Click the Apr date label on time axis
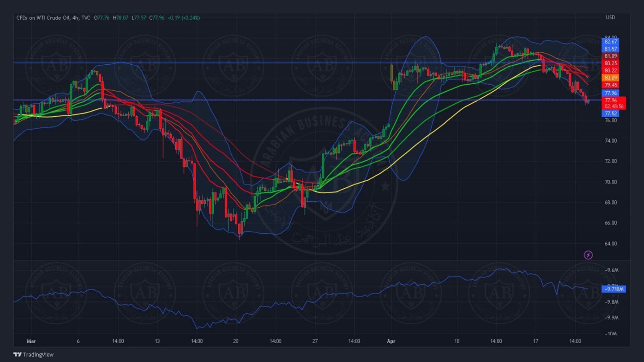This screenshot has width=644, height=362. tap(391, 341)
